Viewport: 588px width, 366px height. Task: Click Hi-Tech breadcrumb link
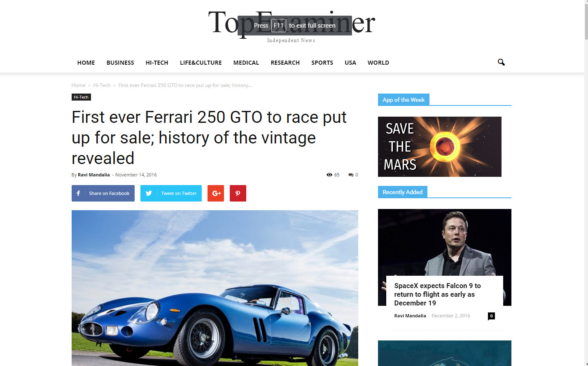tap(102, 85)
